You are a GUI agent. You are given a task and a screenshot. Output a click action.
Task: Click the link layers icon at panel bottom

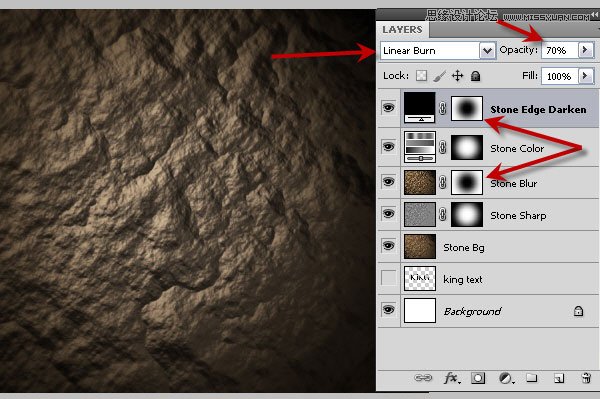[x=423, y=378]
